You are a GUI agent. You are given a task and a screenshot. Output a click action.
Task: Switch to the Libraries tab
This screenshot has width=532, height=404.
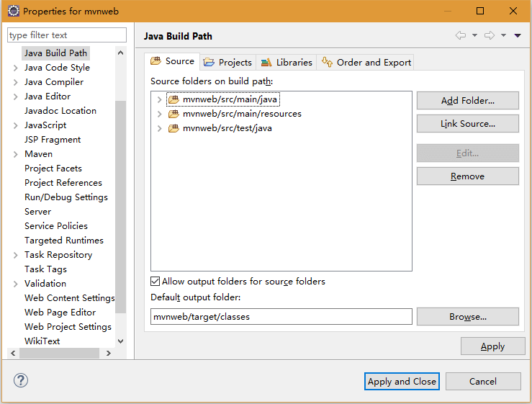pyautogui.click(x=287, y=63)
